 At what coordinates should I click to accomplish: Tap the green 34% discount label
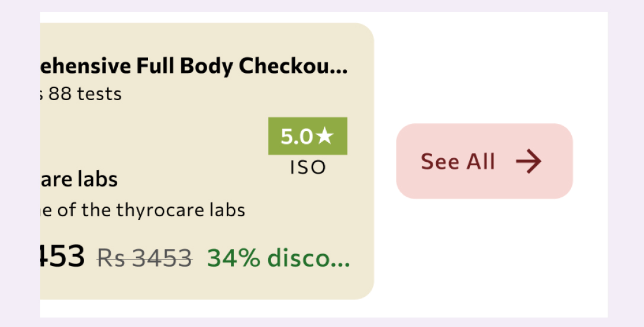tap(278, 258)
